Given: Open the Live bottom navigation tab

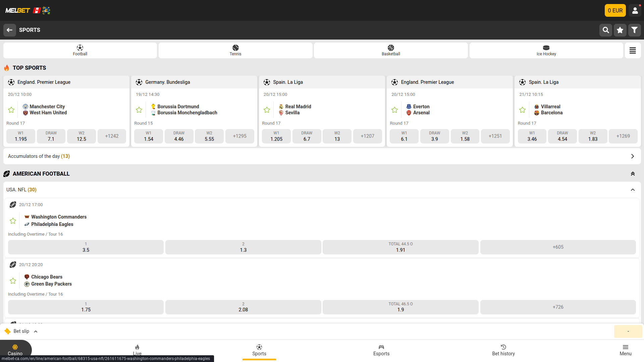Looking at the screenshot, I should click(x=137, y=350).
